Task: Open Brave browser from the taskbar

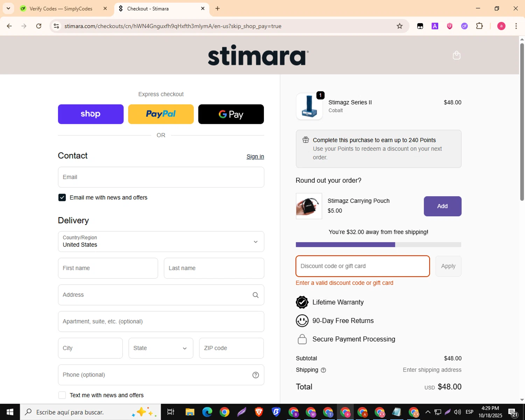Action: 259,412
